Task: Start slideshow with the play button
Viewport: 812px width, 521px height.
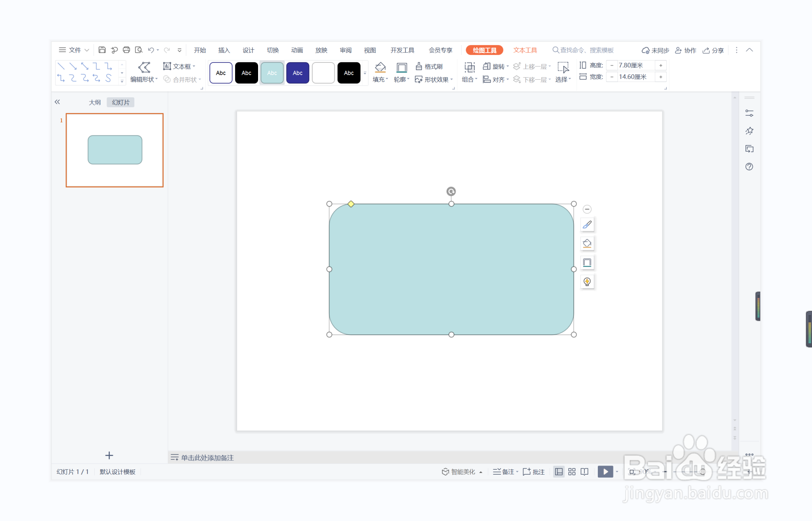Action: point(605,472)
